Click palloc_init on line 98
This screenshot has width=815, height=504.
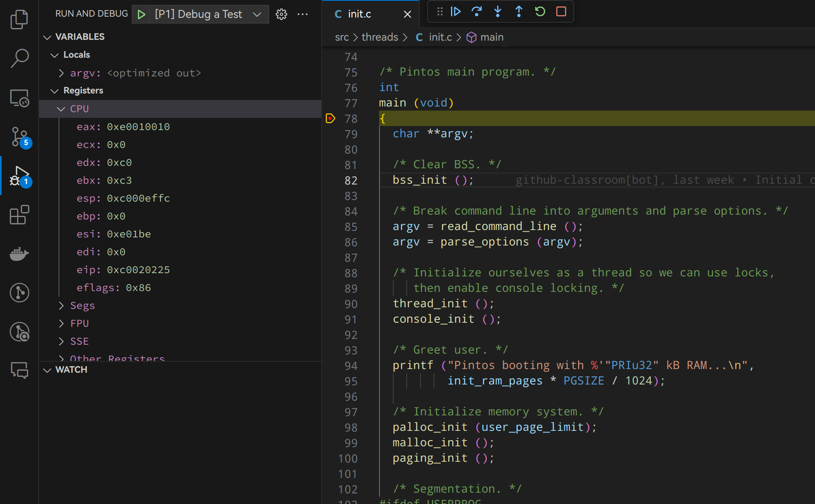pyautogui.click(x=430, y=427)
